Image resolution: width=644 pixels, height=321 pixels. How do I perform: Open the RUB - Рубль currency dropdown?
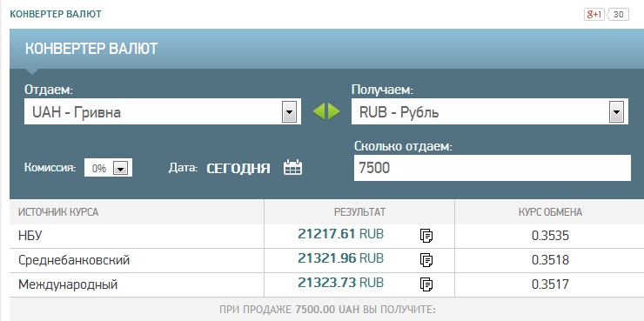pyautogui.click(x=490, y=111)
